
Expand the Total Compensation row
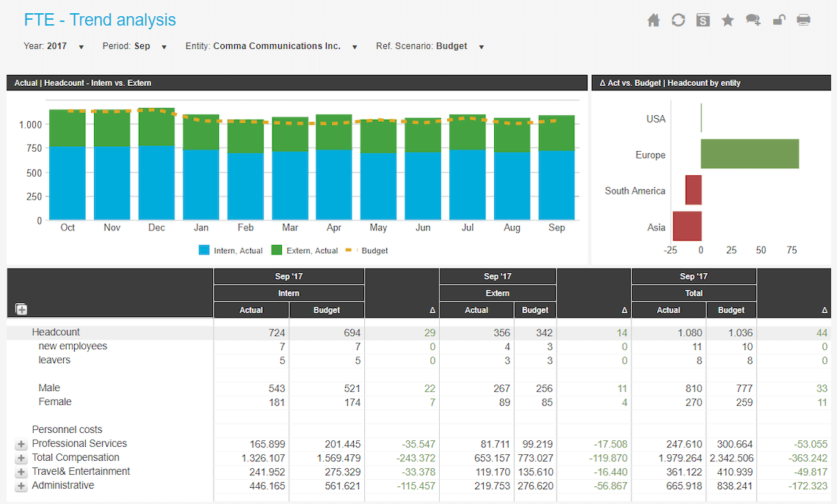coord(21,458)
